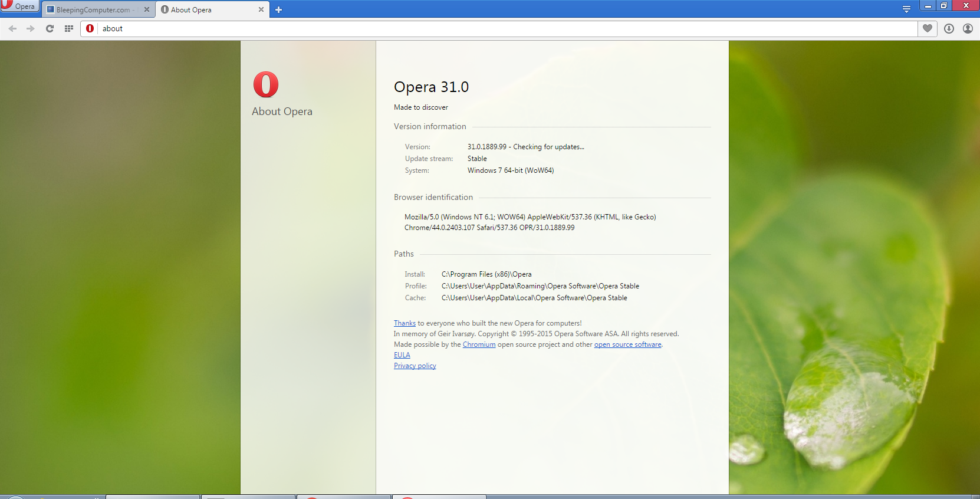Screen dimensions: 980x499
Task: Click the red Opera logo on sidebar
Action: coord(266,84)
